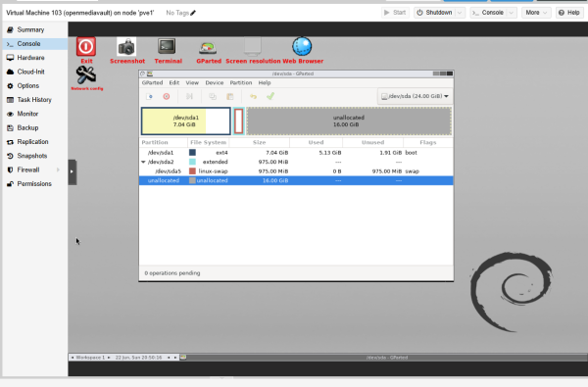Open Summary in the Proxmox sidebar
The image size is (588, 387).
coord(35,29)
